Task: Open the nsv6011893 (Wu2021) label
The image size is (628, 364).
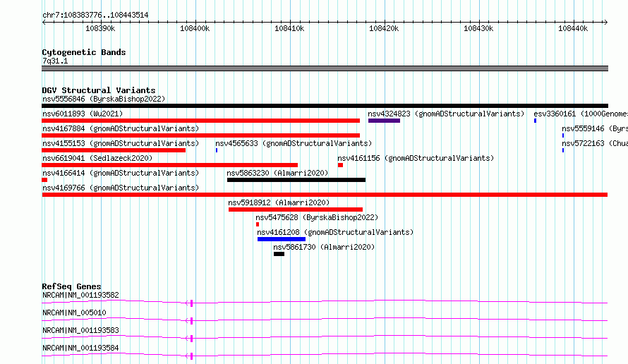Action: click(x=83, y=114)
